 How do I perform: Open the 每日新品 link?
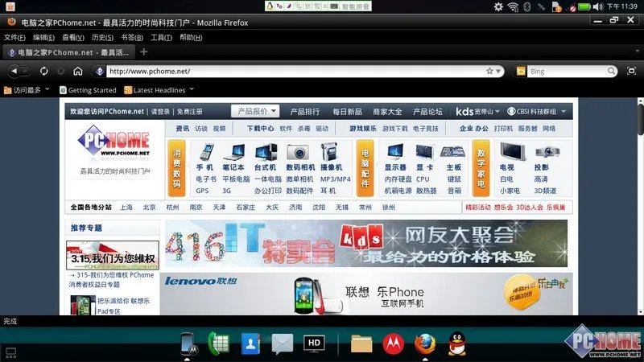tap(348, 112)
